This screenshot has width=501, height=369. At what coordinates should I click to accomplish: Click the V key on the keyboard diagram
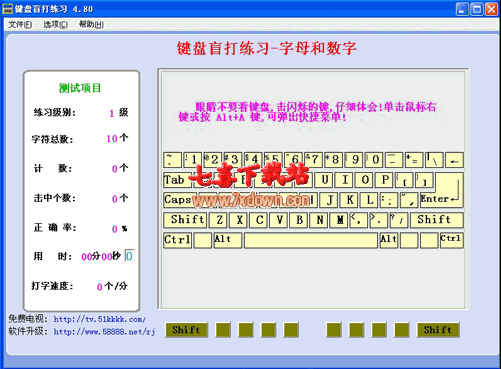pyautogui.click(x=279, y=220)
